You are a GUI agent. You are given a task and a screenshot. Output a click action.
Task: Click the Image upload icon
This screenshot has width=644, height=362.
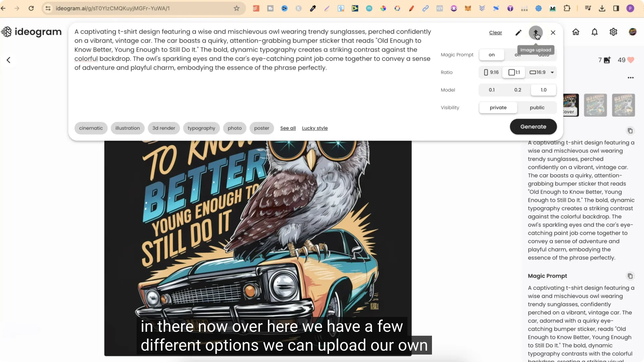click(536, 33)
